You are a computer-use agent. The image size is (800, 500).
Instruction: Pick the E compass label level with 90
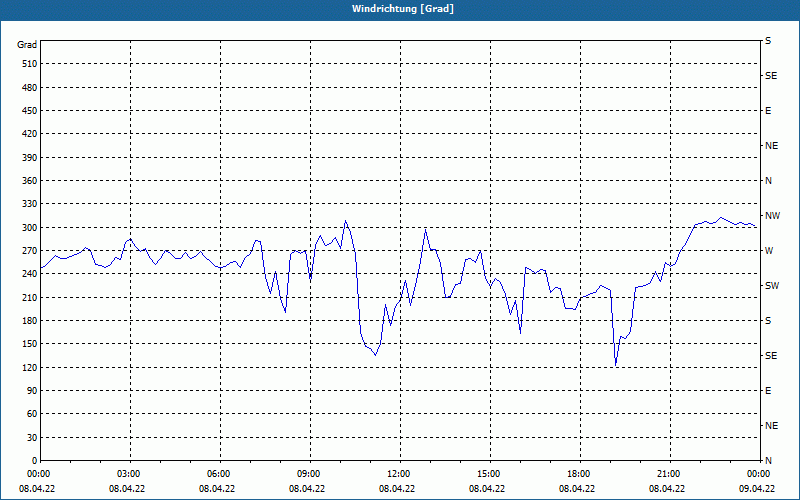768,391
